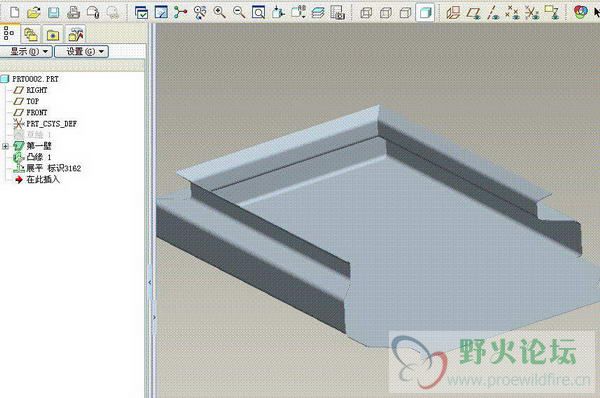600x398 pixels.
Task: Toggle wireframe display mode icon
Action: (x=366, y=13)
